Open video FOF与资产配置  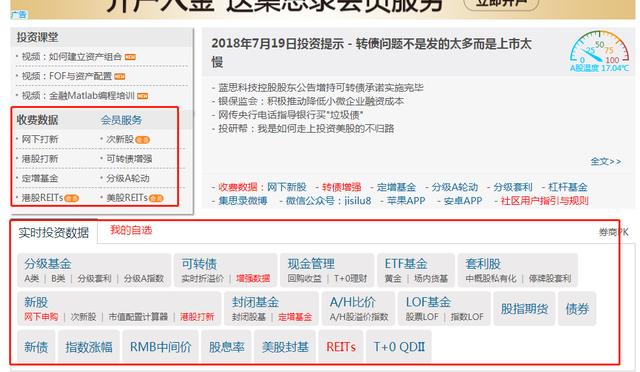tap(67, 76)
